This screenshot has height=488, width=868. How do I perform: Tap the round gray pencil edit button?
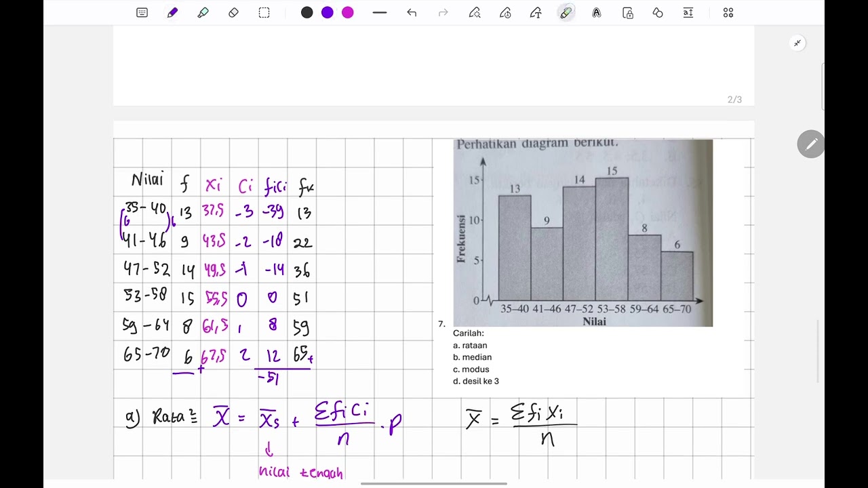click(811, 144)
